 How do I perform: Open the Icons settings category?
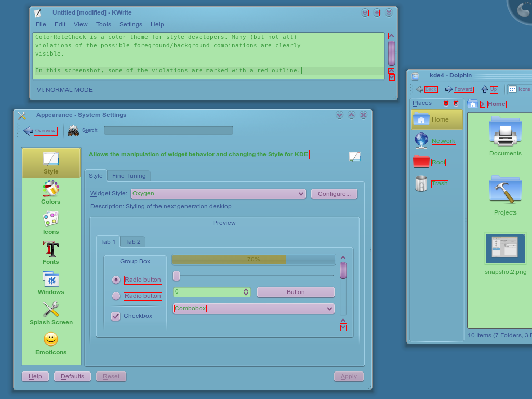[x=51, y=219]
